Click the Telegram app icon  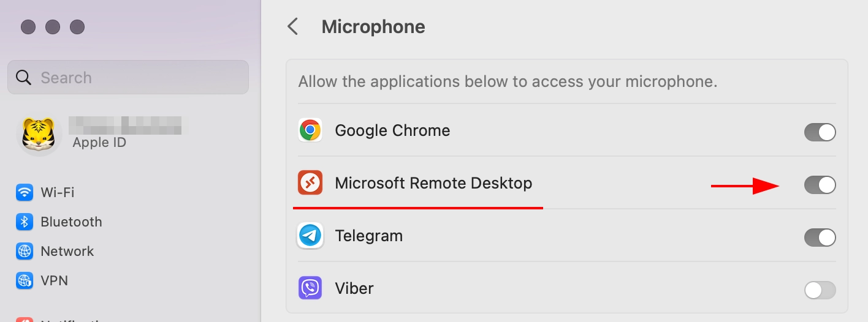click(310, 236)
